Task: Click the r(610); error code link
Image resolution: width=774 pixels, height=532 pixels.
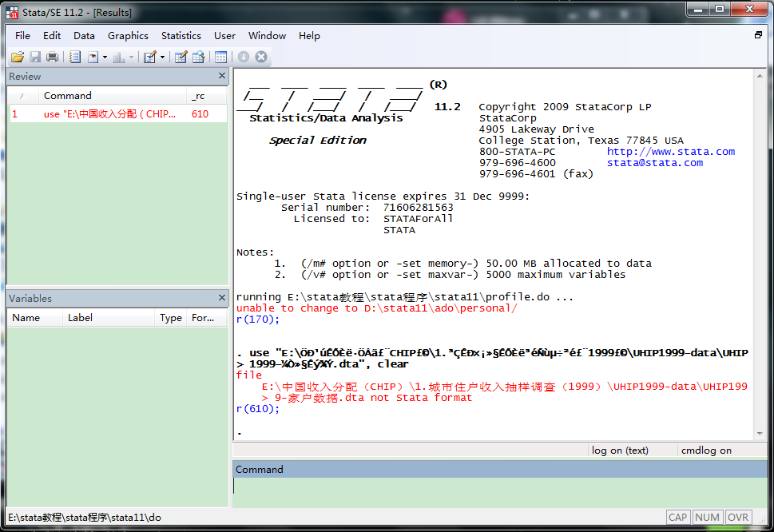Action: (x=258, y=408)
